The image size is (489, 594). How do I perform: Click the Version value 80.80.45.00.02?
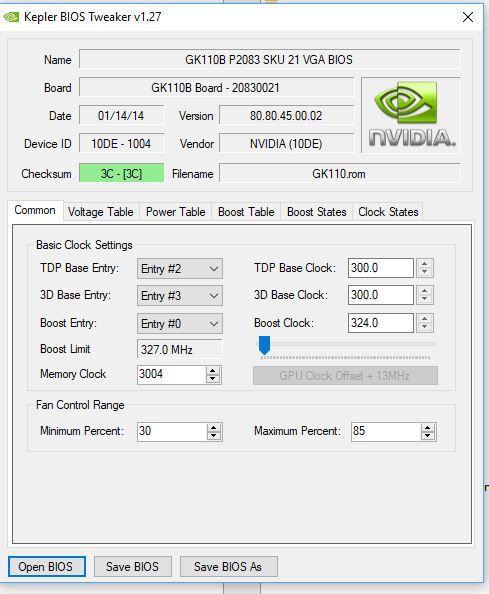(286, 116)
